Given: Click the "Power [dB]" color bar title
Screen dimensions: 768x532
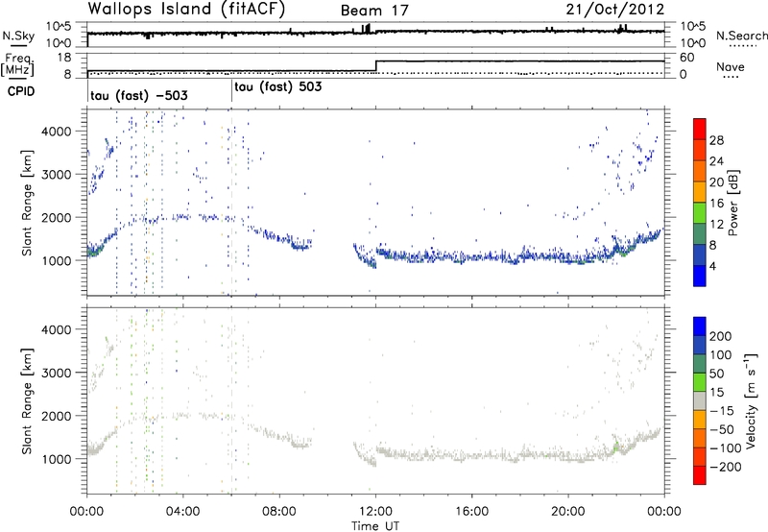Looking at the screenshot, I should pos(732,203).
